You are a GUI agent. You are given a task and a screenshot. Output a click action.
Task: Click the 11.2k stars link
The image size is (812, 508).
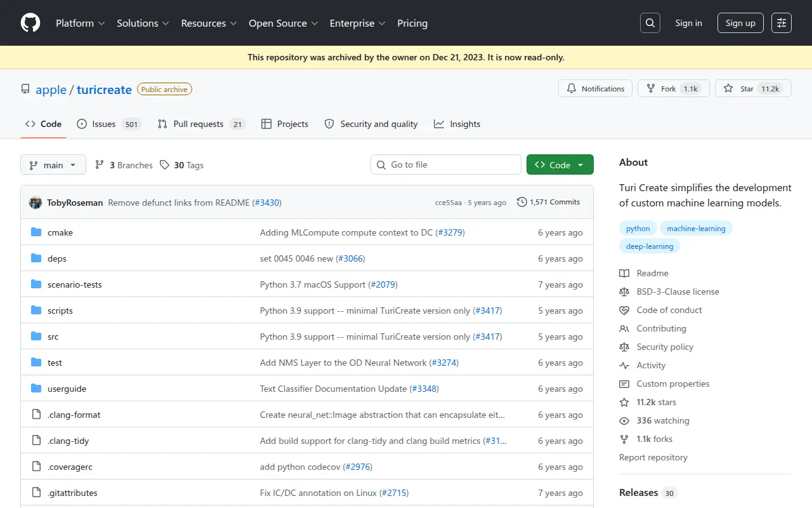click(657, 402)
